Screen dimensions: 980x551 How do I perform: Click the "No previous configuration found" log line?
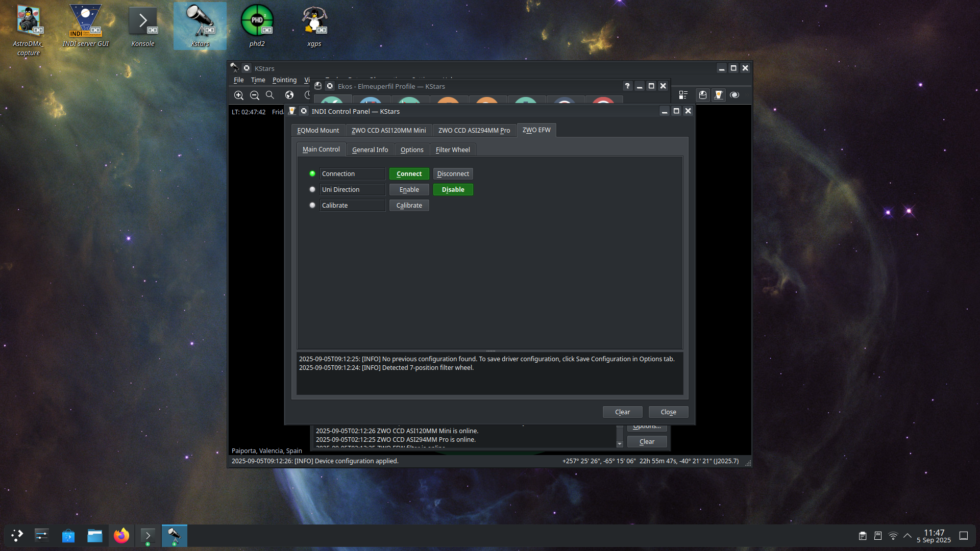click(x=486, y=359)
